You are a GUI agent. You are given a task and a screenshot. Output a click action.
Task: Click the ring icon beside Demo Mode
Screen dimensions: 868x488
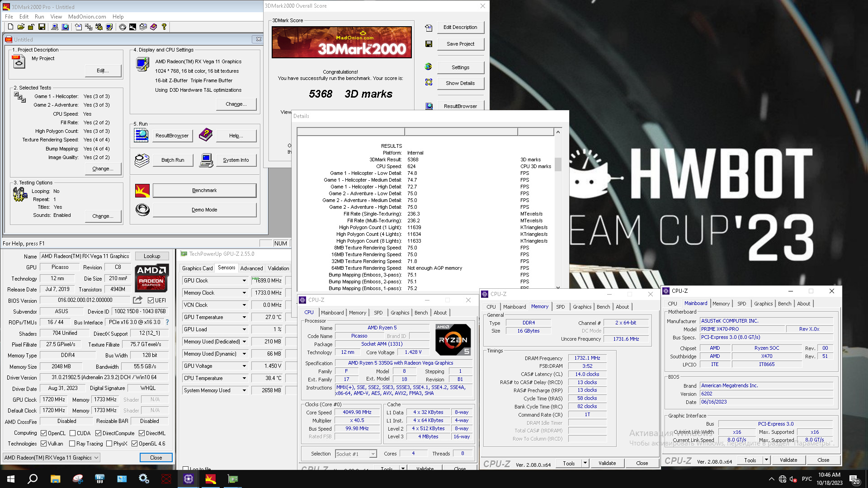(142, 210)
